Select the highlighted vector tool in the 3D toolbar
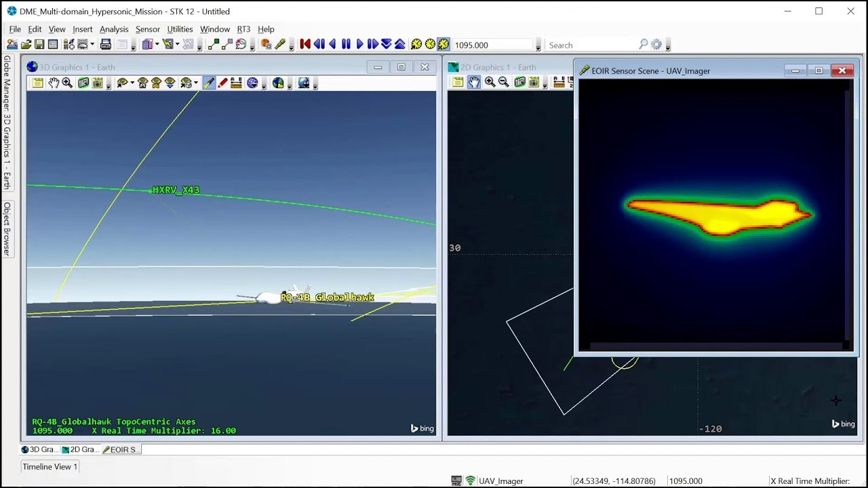 tap(210, 83)
